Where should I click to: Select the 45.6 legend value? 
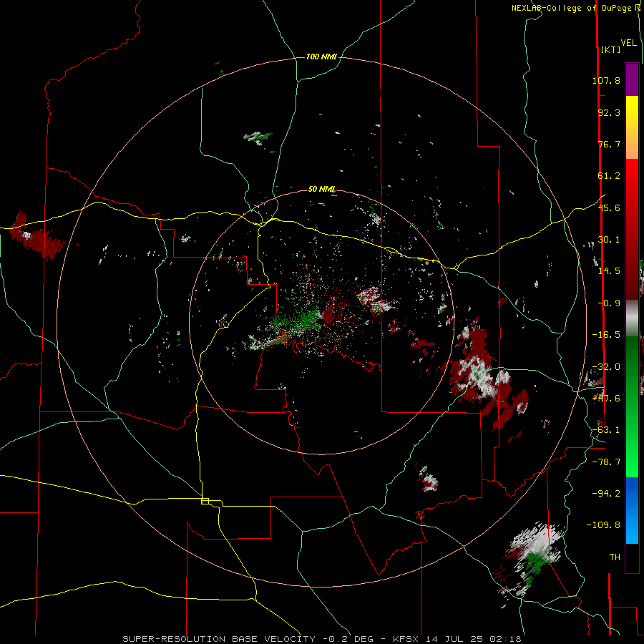pyautogui.click(x=609, y=208)
